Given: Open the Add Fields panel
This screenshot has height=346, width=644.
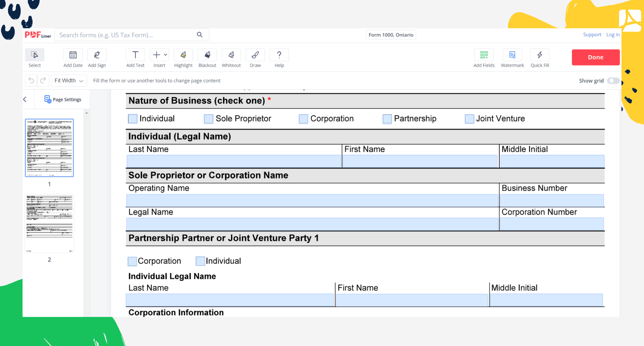Looking at the screenshot, I should point(484,55).
